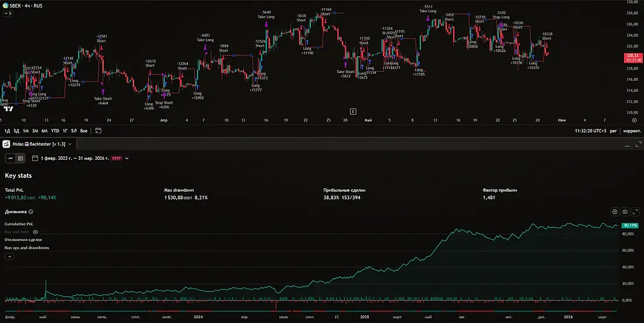The width and height of the screenshot is (644, 323).
Task: Select the 6М date range
Action: tap(44, 131)
